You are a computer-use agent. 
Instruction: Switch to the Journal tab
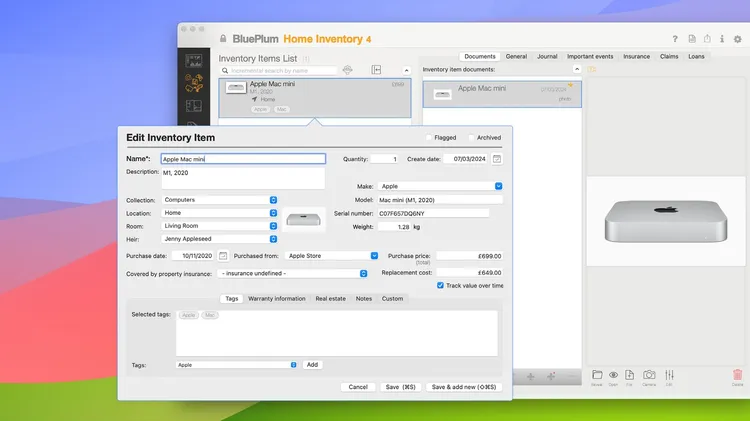coord(547,56)
